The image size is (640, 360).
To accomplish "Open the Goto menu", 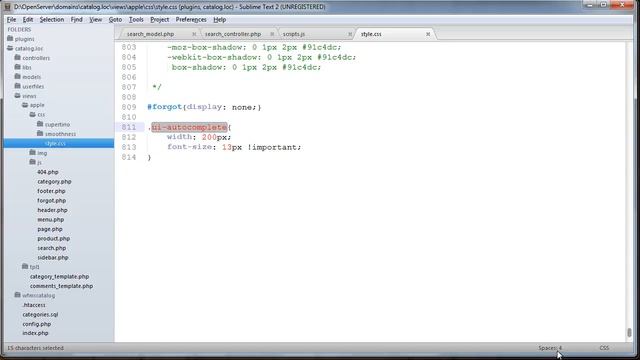I will tap(115, 20).
